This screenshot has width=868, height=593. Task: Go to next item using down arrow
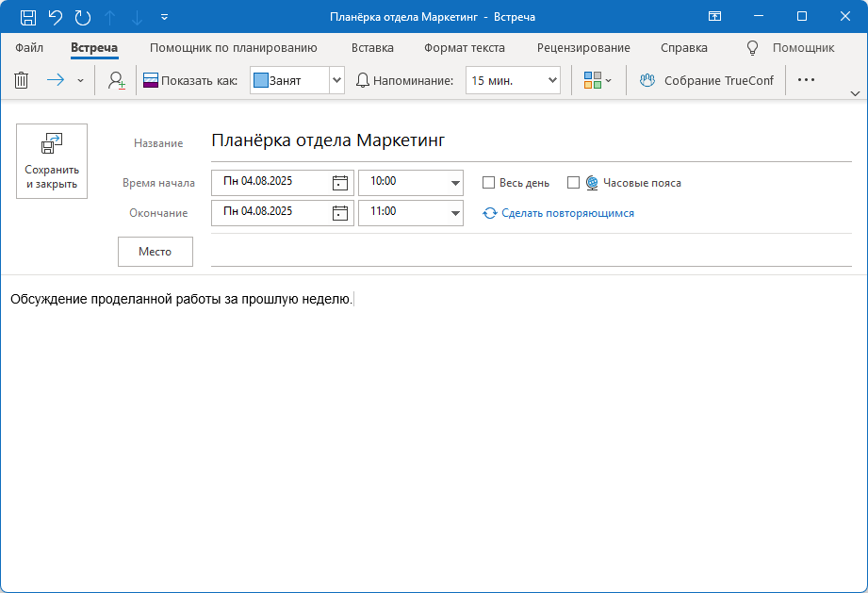click(137, 17)
